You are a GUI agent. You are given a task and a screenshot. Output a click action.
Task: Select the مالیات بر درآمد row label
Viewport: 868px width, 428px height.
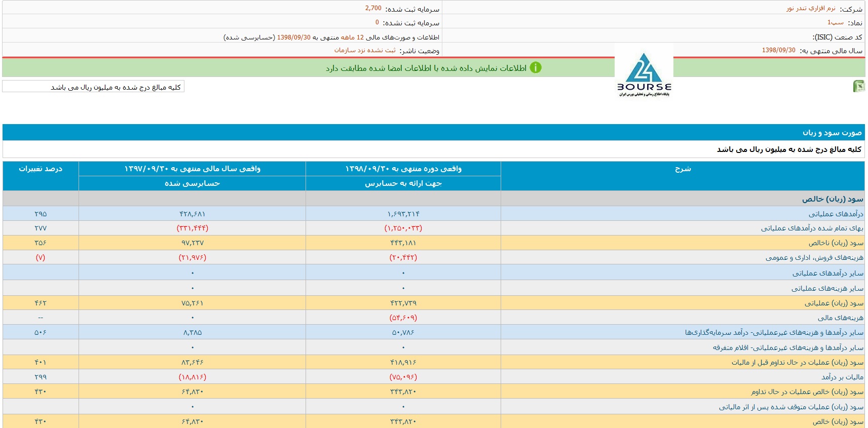click(842, 377)
